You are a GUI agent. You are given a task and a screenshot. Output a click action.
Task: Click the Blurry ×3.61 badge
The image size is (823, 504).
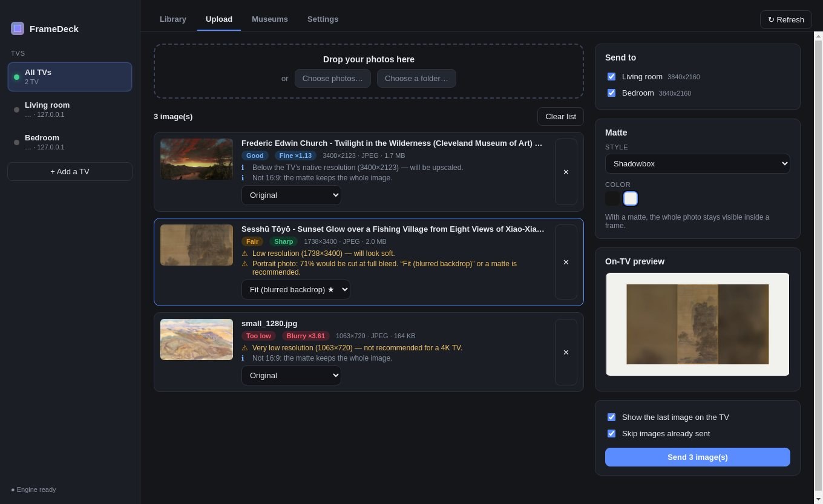(306, 336)
